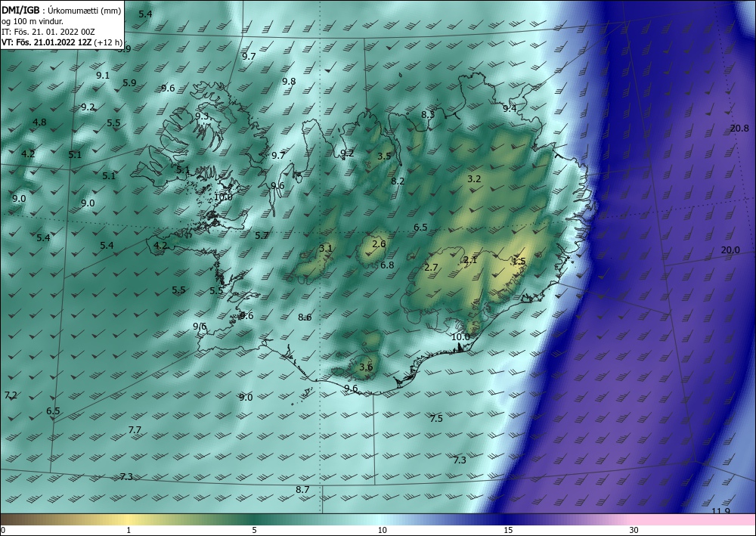
Task: Click the 30 tick label on the colour scale
Action: point(634,530)
